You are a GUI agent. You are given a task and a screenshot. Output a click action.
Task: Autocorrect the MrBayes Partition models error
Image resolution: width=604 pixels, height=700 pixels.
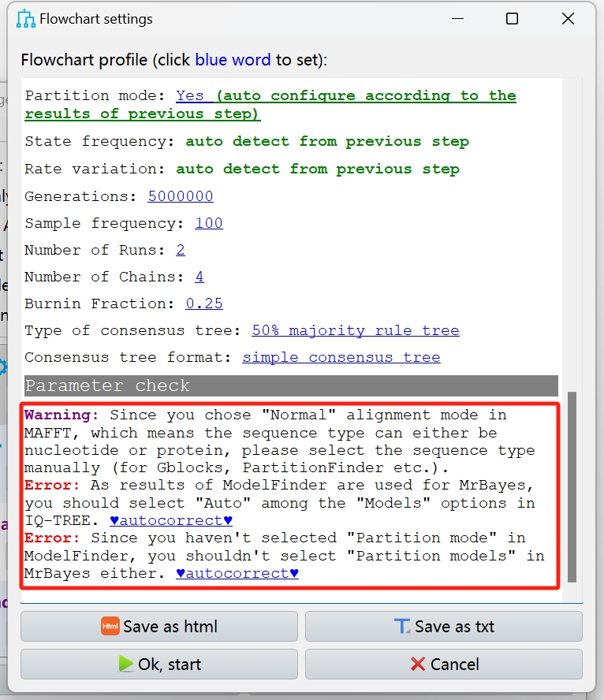click(237, 573)
